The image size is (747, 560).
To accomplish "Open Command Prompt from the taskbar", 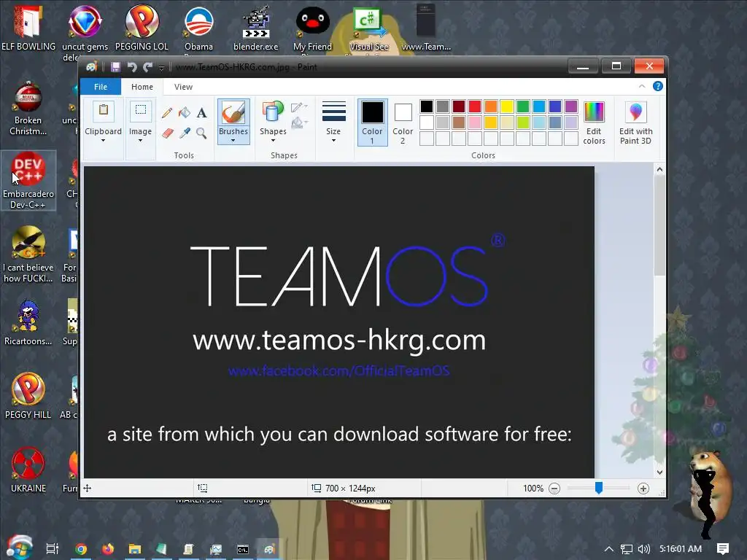I will pos(243,549).
